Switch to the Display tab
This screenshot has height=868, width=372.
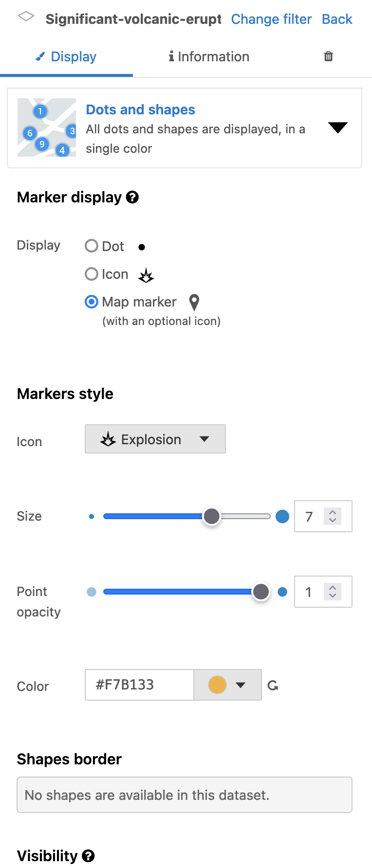(x=66, y=57)
